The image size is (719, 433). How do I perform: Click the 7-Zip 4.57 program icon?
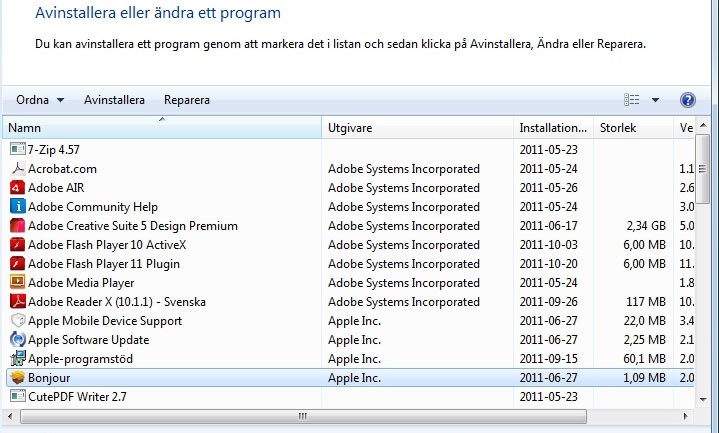click(17, 150)
